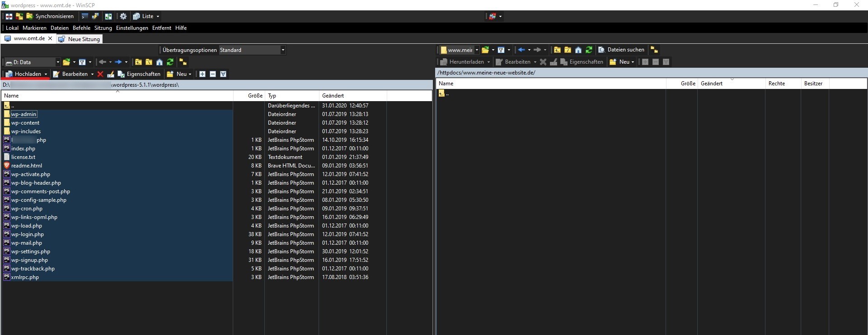Viewport: 868px width, 335px height.
Task: Open the remote Neu dropdown
Action: click(622, 62)
